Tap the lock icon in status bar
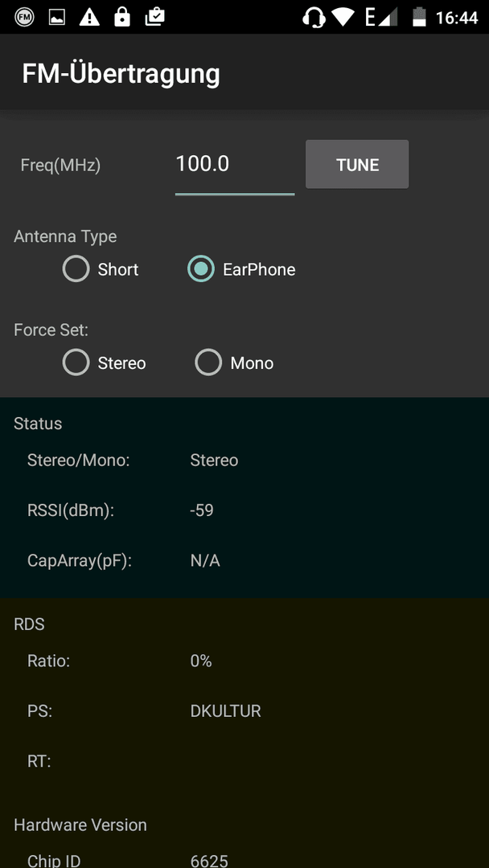This screenshot has height=868, width=489. coord(121,17)
